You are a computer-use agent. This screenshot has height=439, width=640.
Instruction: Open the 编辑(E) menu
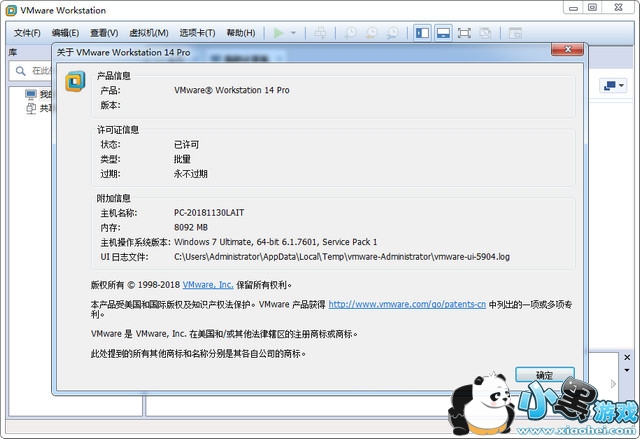pyautogui.click(x=65, y=33)
